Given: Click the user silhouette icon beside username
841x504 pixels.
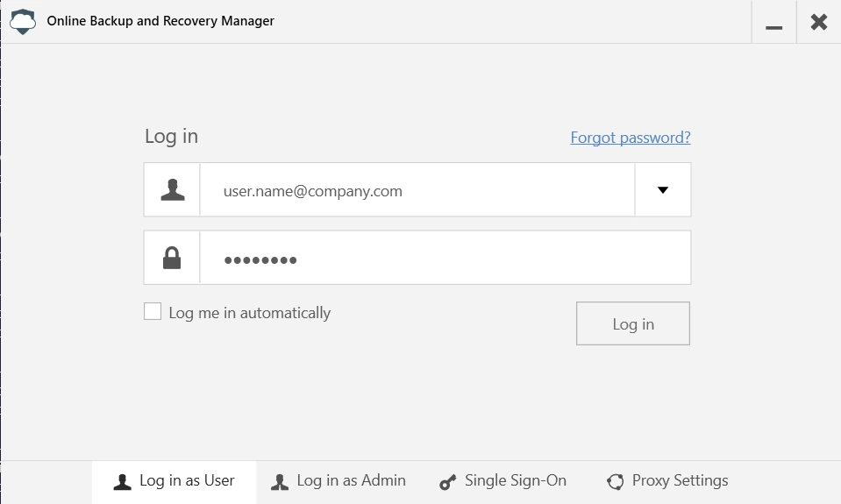Looking at the screenshot, I should click(x=173, y=190).
